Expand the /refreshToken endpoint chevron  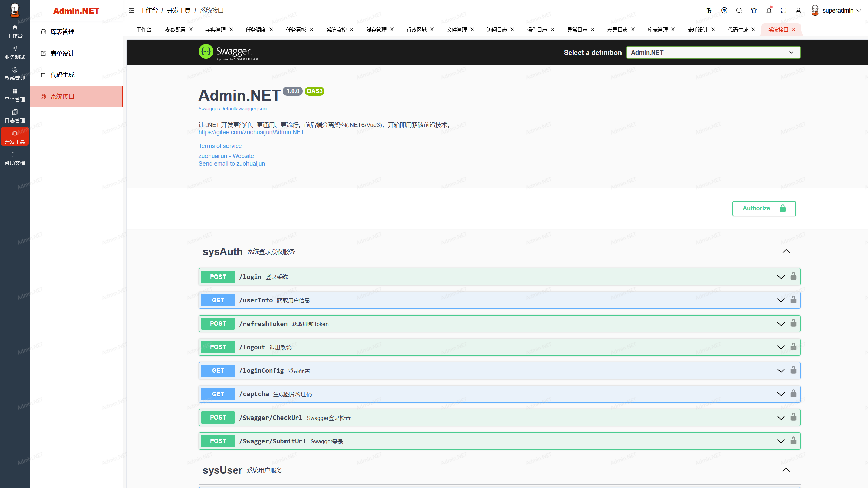click(781, 324)
